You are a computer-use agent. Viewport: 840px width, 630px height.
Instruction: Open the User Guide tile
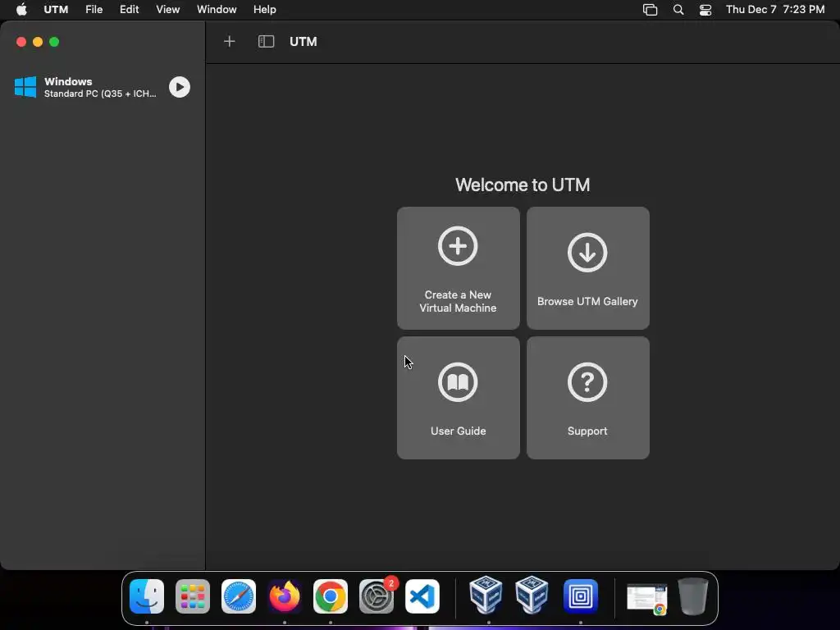pyautogui.click(x=458, y=398)
